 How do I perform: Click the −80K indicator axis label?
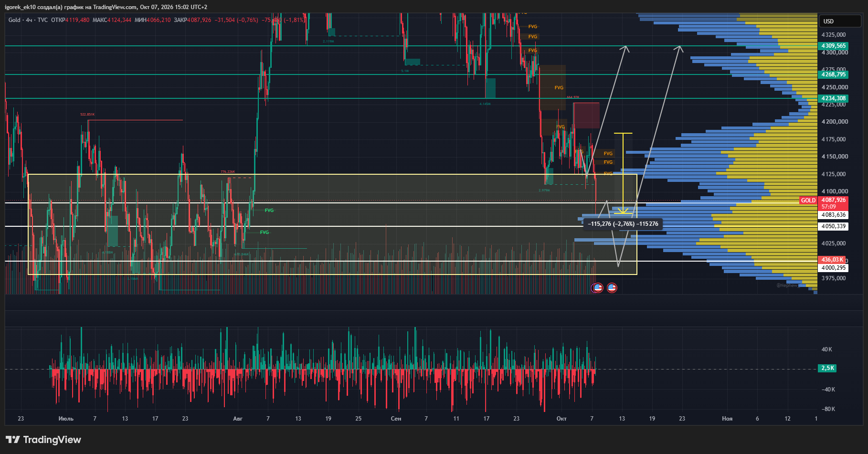click(828, 409)
